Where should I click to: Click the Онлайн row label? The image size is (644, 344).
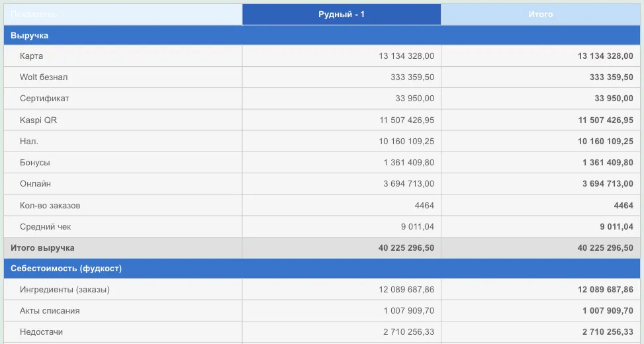35,183
